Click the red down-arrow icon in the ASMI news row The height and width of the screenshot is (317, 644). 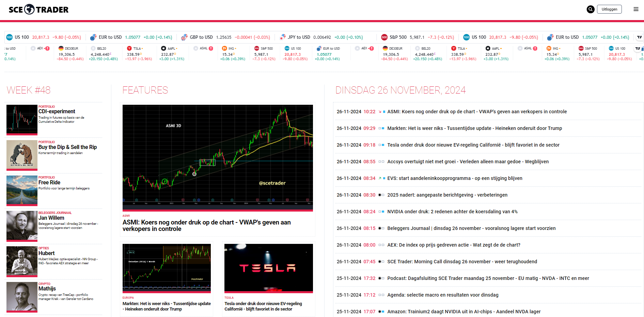(x=380, y=112)
